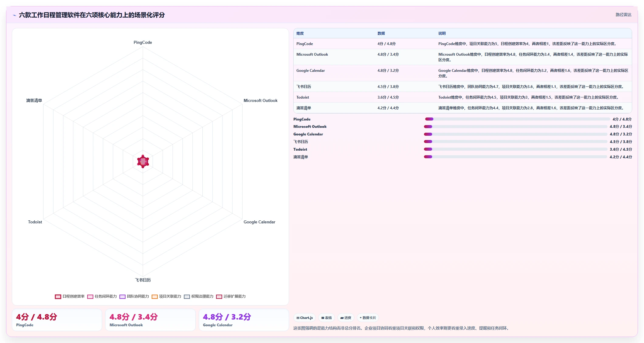Click the Google Calendar progress bar
This screenshot has width=644, height=343.
(x=515, y=134)
